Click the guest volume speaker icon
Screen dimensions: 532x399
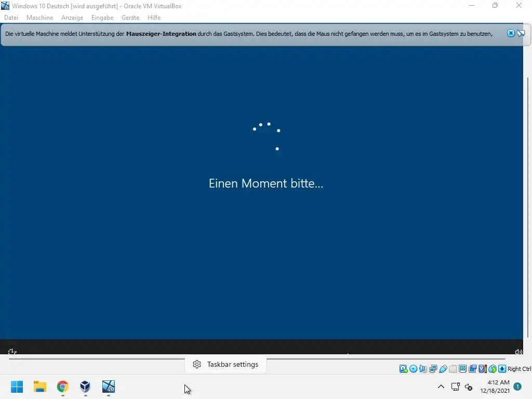click(518, 352)
